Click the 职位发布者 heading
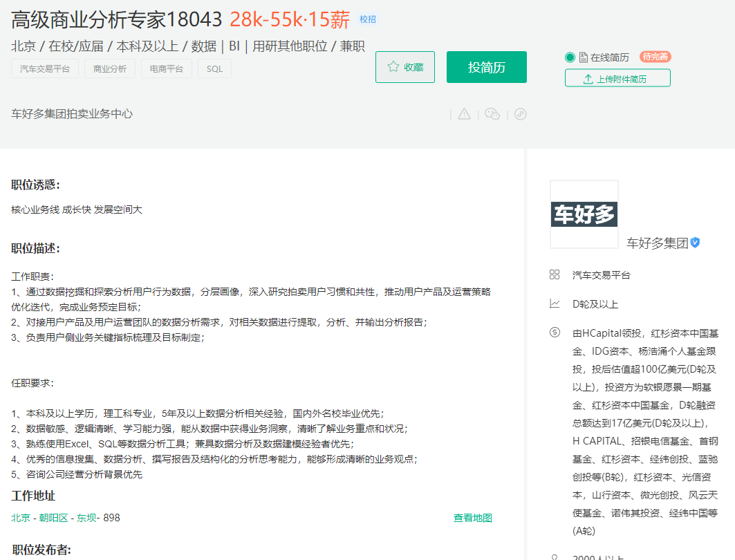The width and height of the screenshot is (735, 560). point(41,550)
